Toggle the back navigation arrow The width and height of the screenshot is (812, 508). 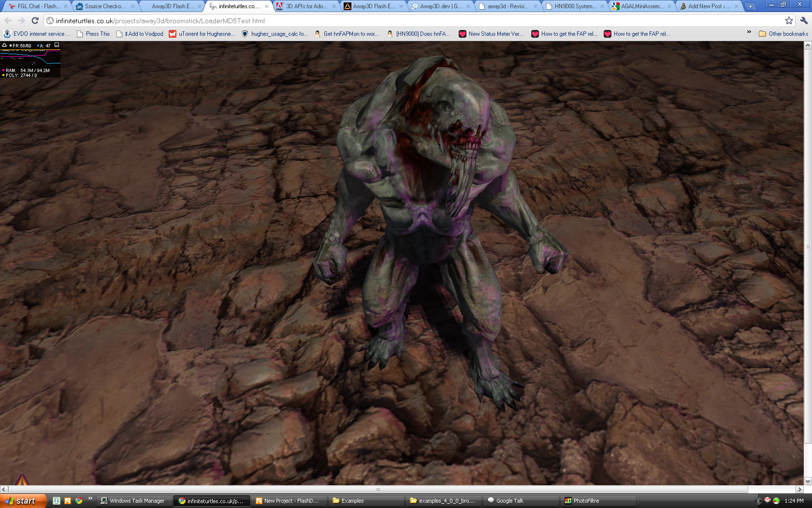(7, 21)
